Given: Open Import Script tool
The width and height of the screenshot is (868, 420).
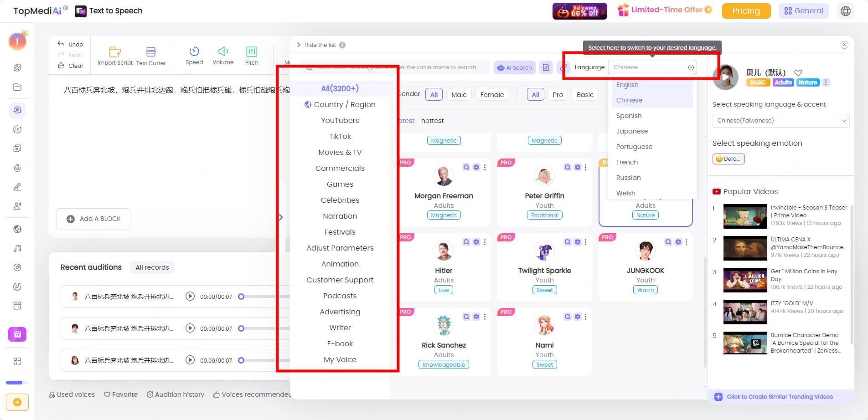Looking at the screenshot, I should pos(115,56).
